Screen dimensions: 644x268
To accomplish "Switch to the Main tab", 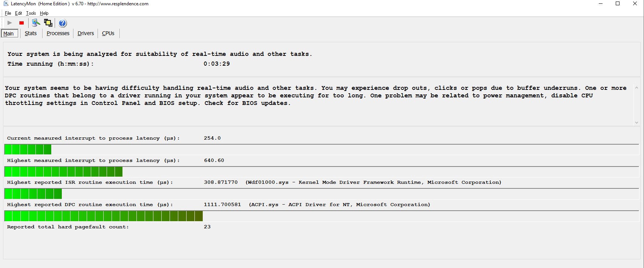I will tap(9, 34).
